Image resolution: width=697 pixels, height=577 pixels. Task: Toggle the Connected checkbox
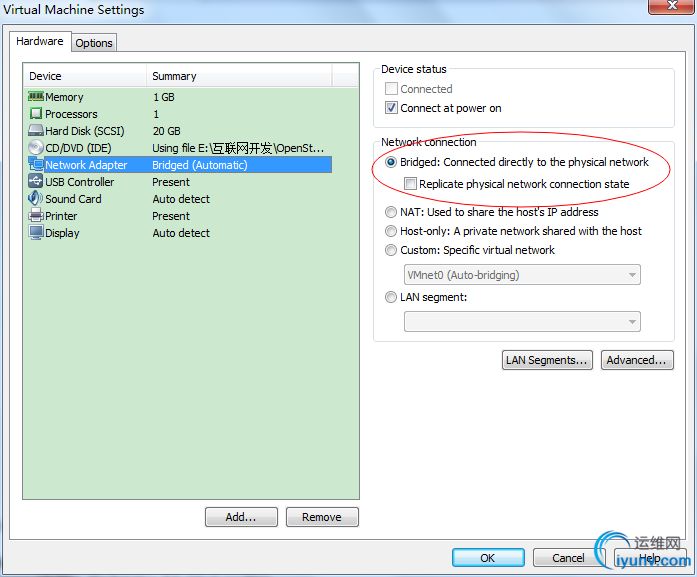(x=391, y=89)
